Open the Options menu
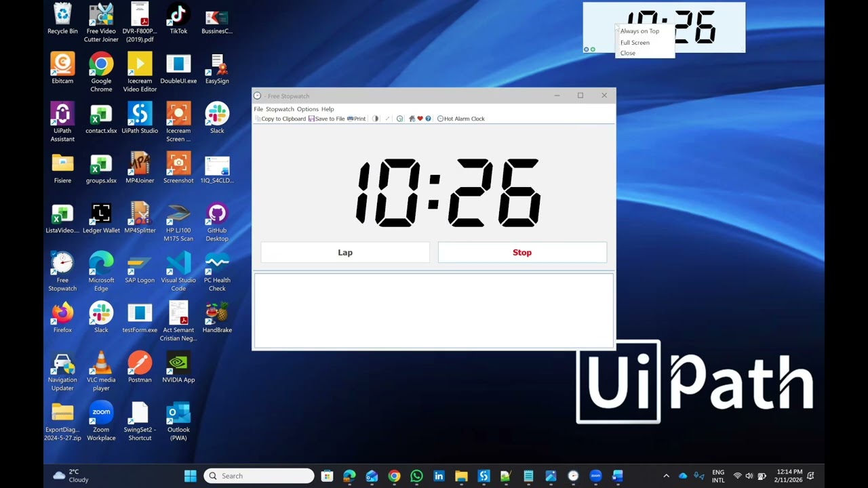Image resolution: width=868 pixels, height=488 pixels. pyautogui.click(x=307, y=109)
